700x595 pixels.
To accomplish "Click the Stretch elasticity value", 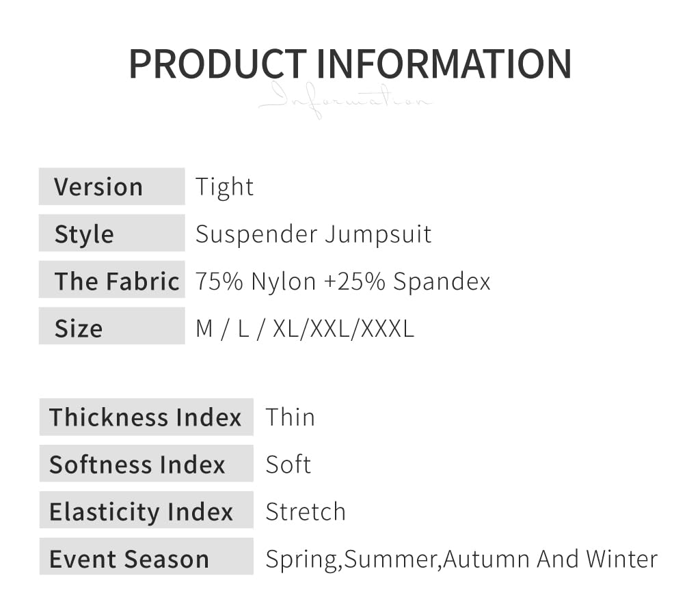I will (x=305, y=512).
